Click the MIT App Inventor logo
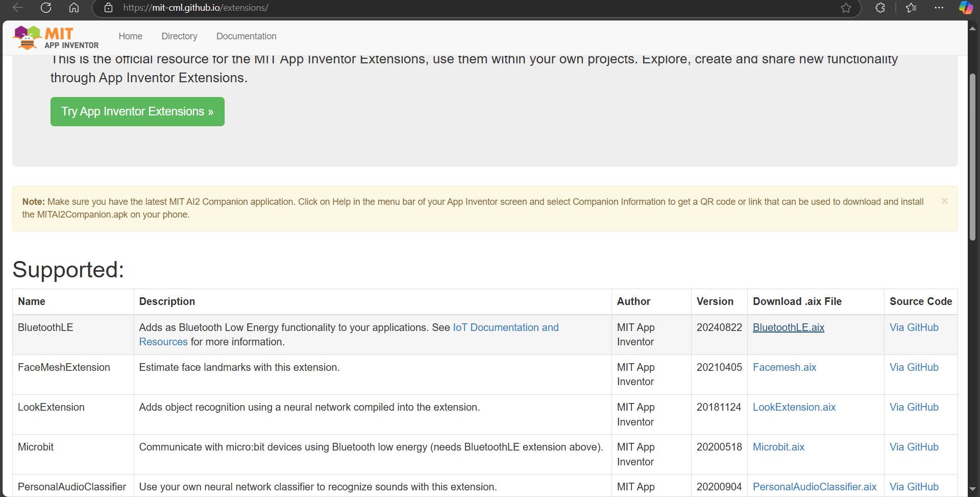980x497 pixels. pyautogui.click(x=56, y=38)
